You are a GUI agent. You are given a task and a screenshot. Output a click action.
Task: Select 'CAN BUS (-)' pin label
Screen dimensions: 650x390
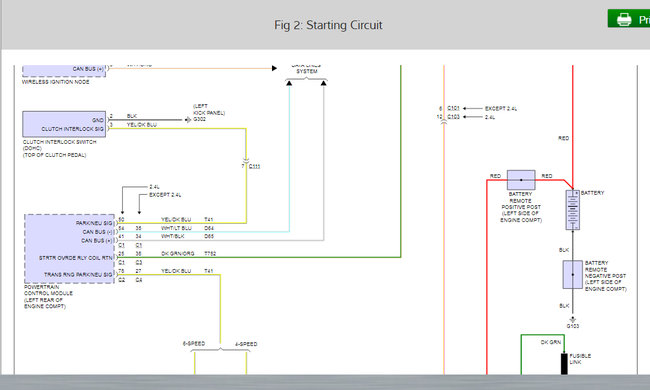(97, 232)
